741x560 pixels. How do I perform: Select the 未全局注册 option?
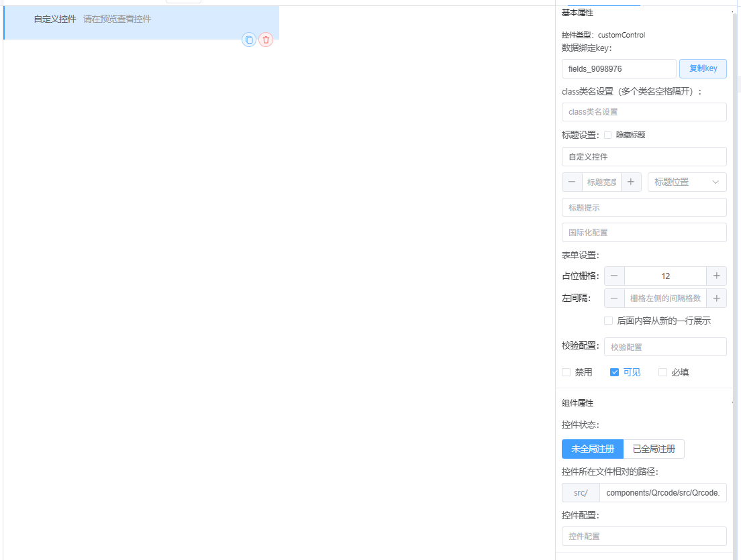pos(593,449)
